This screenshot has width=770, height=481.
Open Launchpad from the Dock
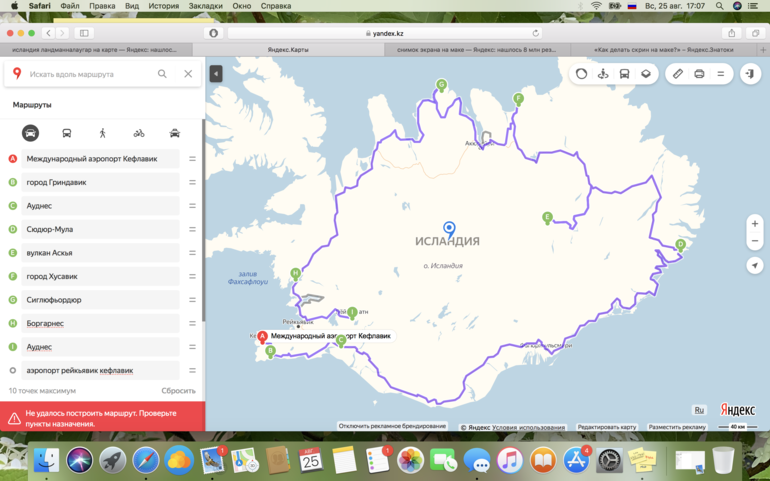tap(112, 460)
